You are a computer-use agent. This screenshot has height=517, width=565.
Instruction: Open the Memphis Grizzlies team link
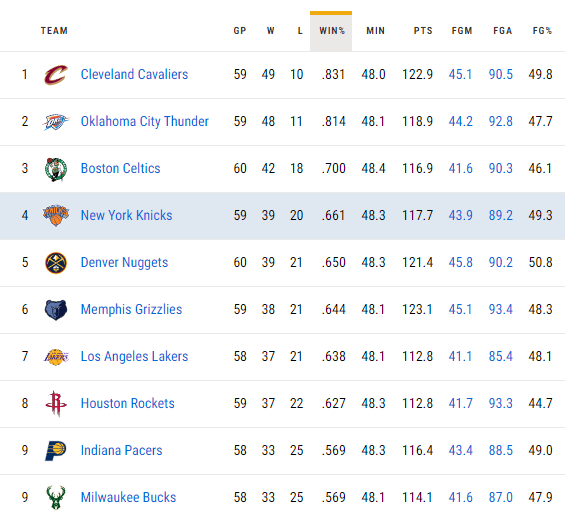click(x=132, y=310)
